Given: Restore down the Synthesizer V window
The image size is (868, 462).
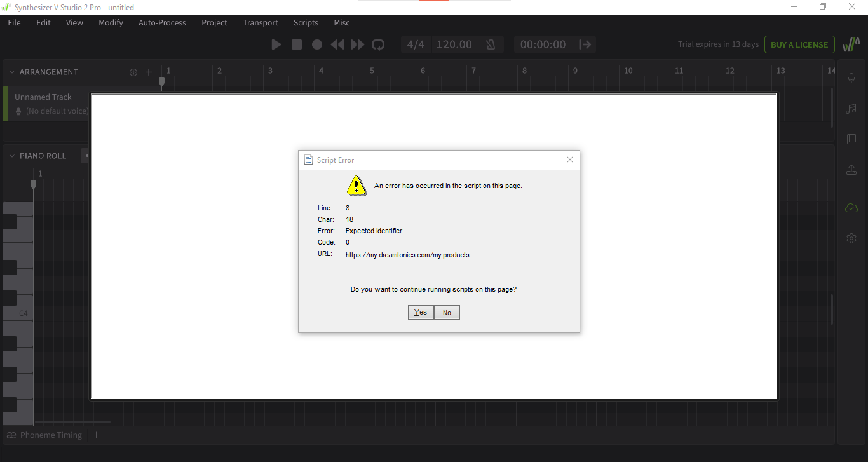Looking at the screenshot, I should [823, 6].
